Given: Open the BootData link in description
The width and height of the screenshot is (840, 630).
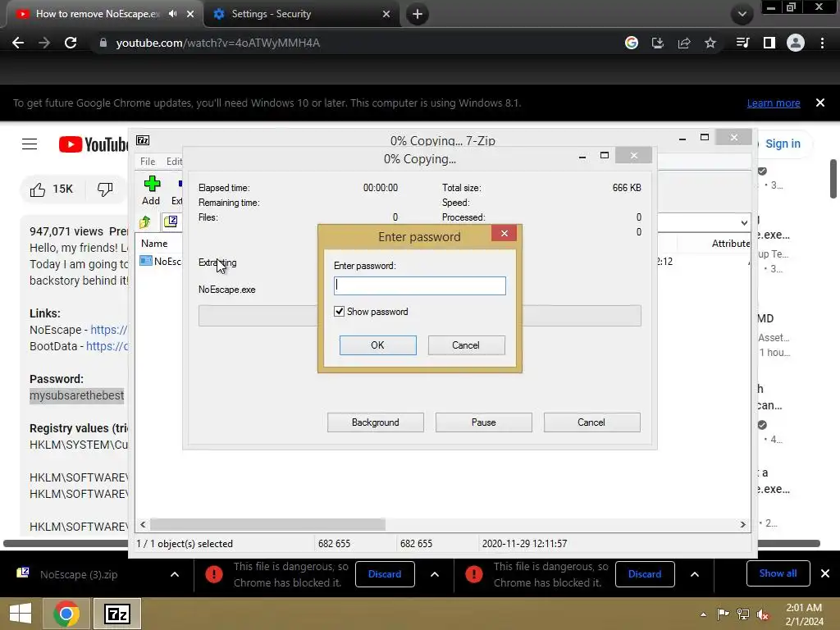Looking at the screenshot, I should 107,347.
